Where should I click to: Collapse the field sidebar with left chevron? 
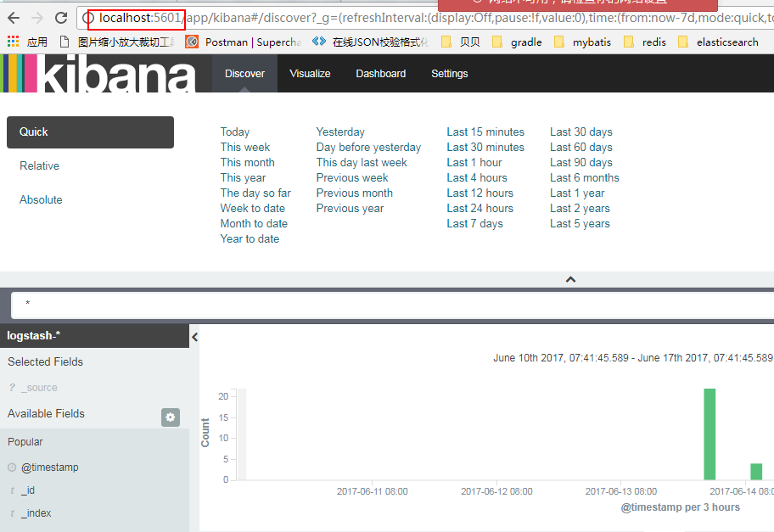pos(194,337)
